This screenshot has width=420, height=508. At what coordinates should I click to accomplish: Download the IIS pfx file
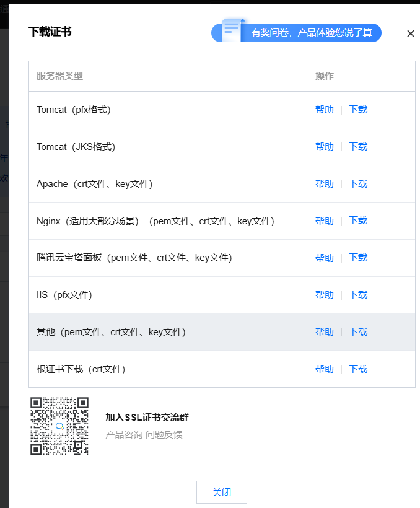(x=358, y=295)
